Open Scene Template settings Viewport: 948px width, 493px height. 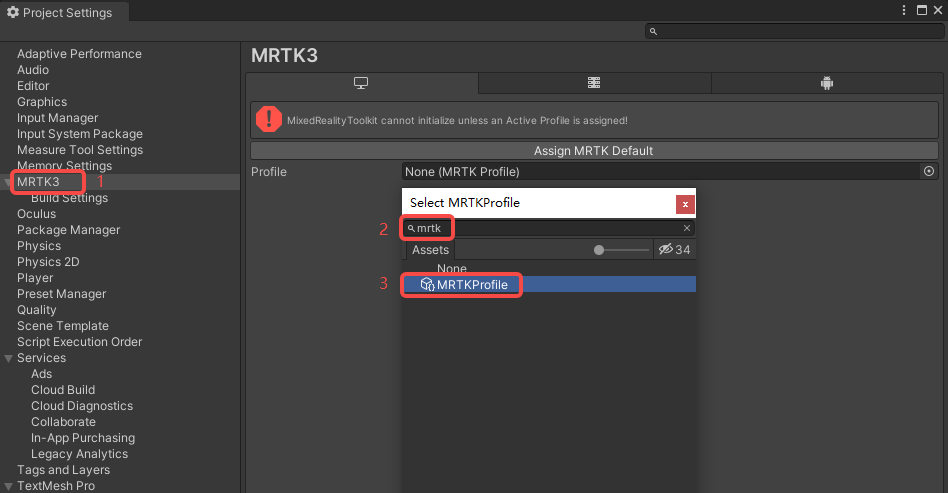click(63, 325)
